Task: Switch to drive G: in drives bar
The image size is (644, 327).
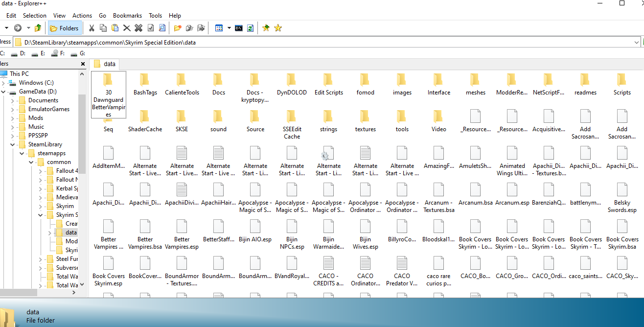Action: point(79,53)
